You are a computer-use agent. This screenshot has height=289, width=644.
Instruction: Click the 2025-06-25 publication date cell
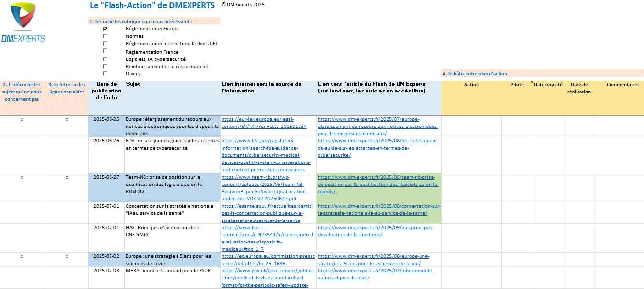[x=106, y=119]
